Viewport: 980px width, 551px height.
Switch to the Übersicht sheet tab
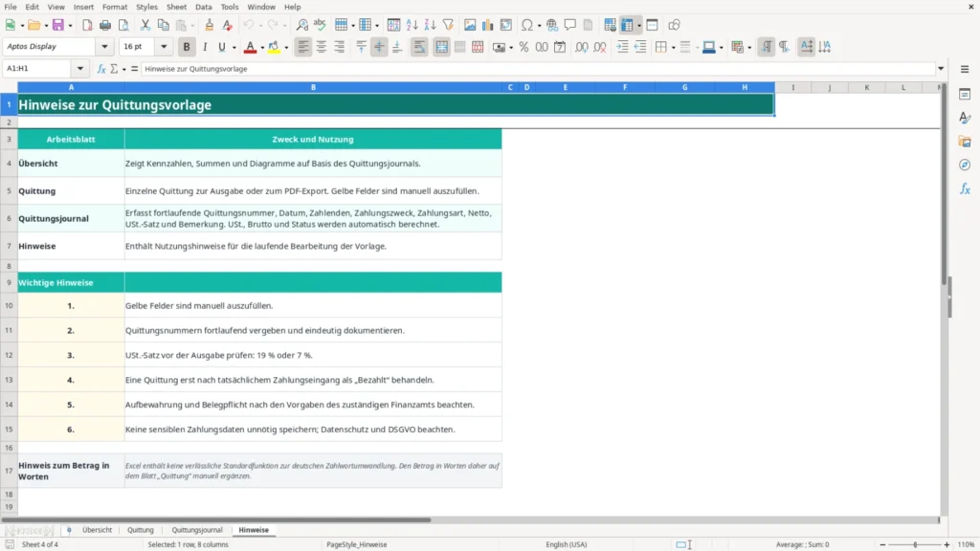coord(97,530)
